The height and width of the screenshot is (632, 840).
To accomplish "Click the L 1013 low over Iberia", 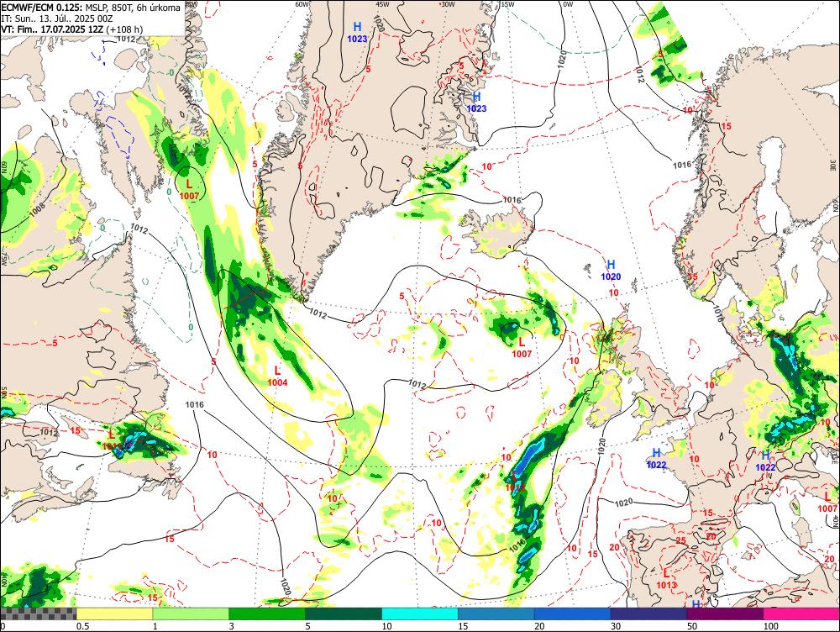I will (x=666, y=578).
